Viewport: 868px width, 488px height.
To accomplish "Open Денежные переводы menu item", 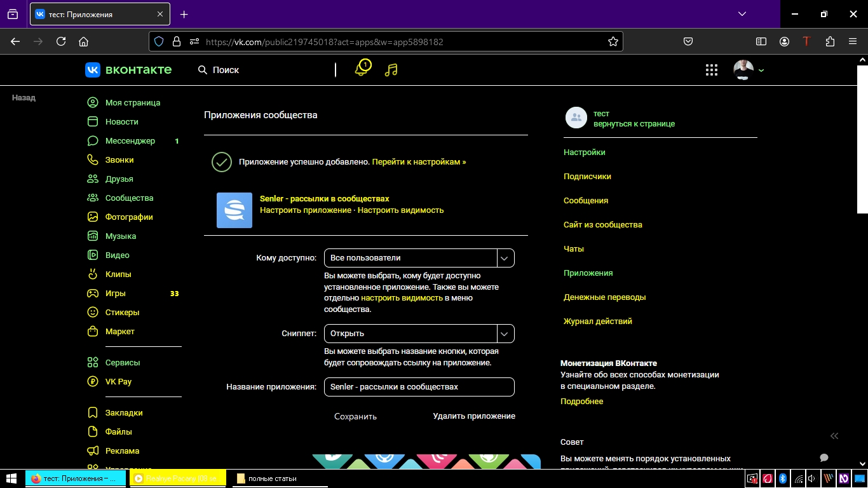I will 604,297.
